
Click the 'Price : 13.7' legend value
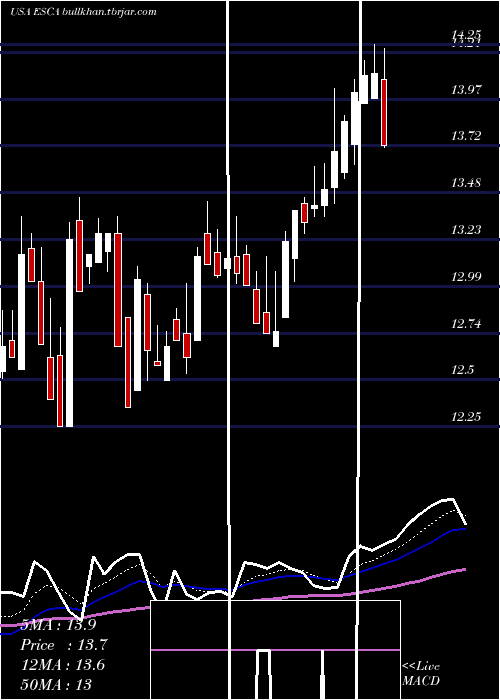pos(64,645)
